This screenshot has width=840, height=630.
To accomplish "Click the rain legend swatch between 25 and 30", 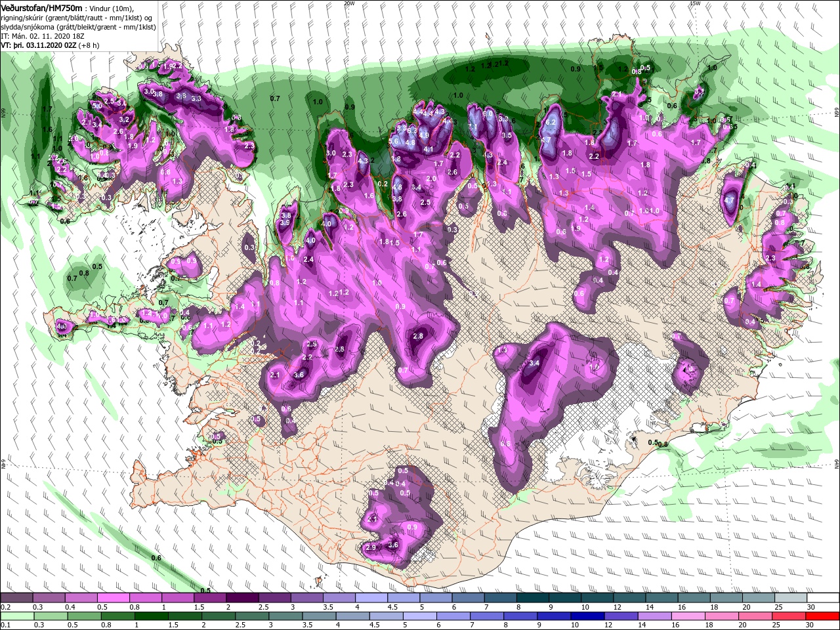I will coord(789,618).
